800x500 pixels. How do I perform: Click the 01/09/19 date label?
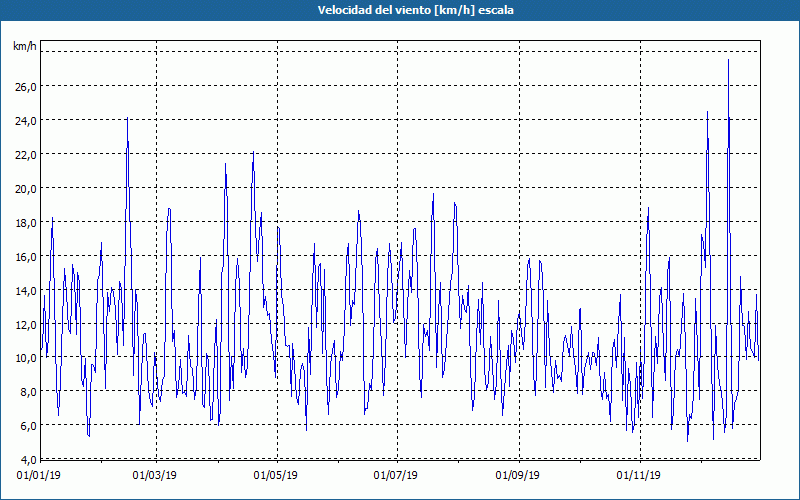pos(518,476)
